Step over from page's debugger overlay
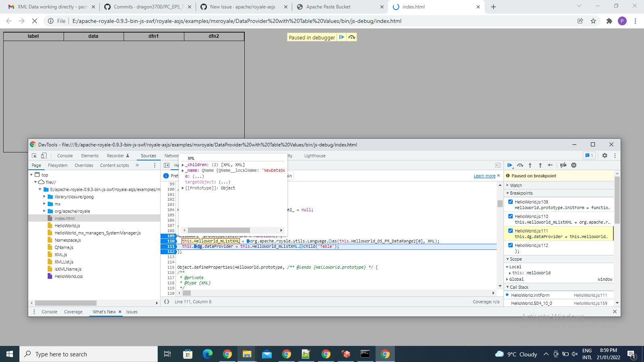 click(352, 37)
